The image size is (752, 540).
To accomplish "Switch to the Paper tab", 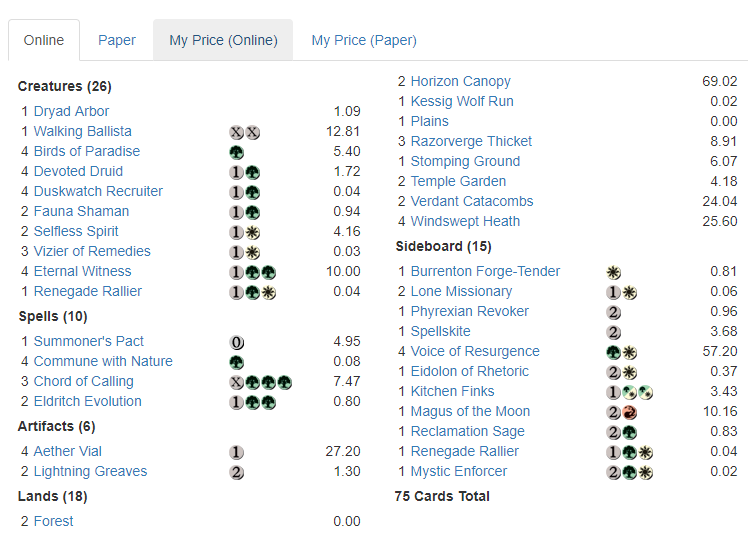I will tap(117, 40).
